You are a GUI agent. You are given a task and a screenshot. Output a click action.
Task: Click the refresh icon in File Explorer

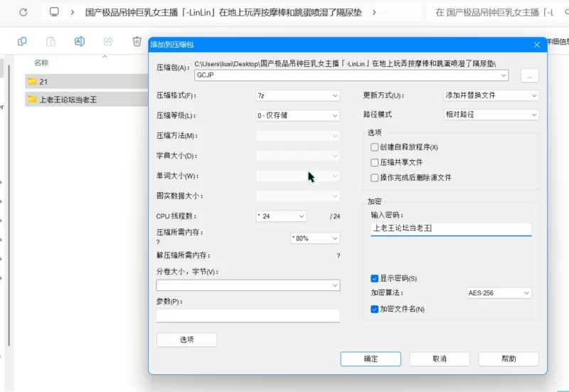tap(23, 12)
